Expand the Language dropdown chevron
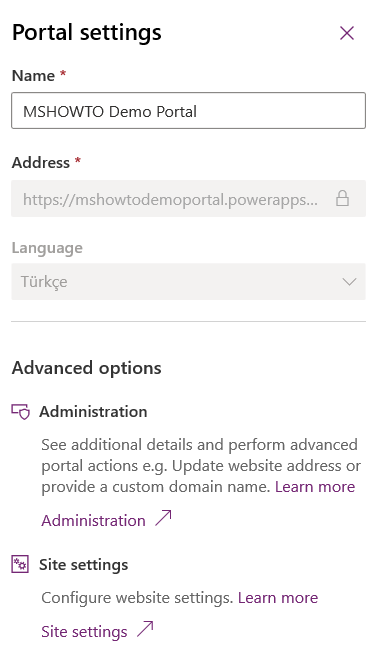376x659 pixels. [x=349, y=282]
